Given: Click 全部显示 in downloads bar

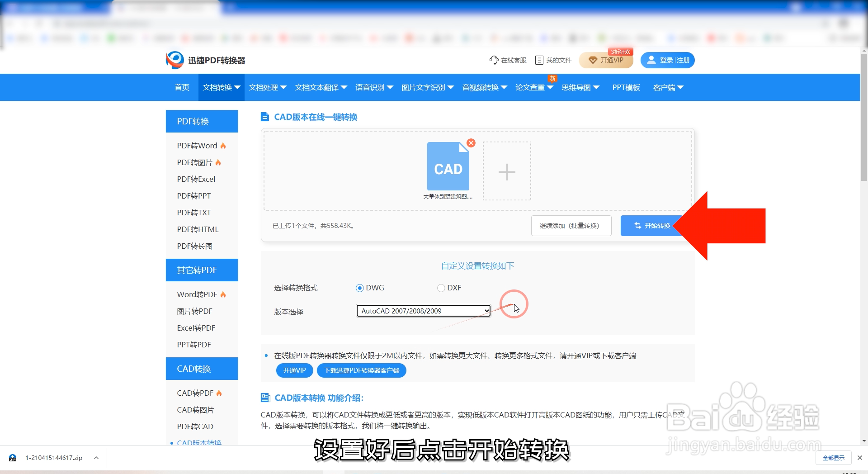Looking at the screenshot, I should pos(834,458).
